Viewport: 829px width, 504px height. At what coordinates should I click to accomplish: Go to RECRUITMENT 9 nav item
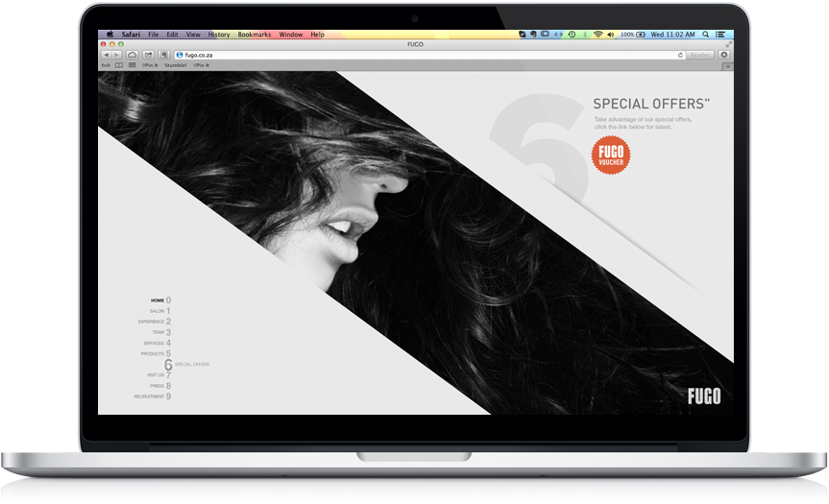click(x=153, y=396)
